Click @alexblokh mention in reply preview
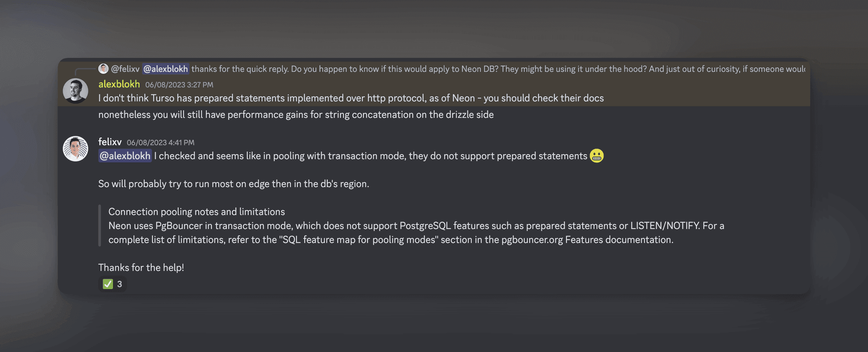 (165, 69)
